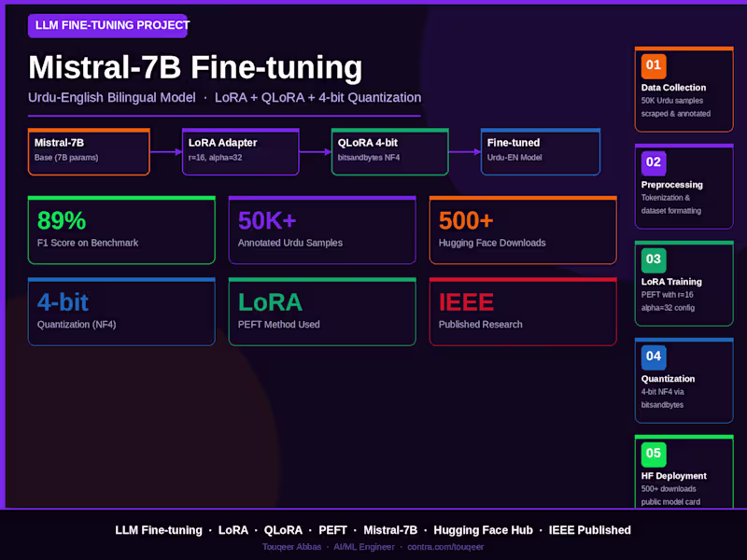Click the PEFT with r=16 text

pos(668,295)
